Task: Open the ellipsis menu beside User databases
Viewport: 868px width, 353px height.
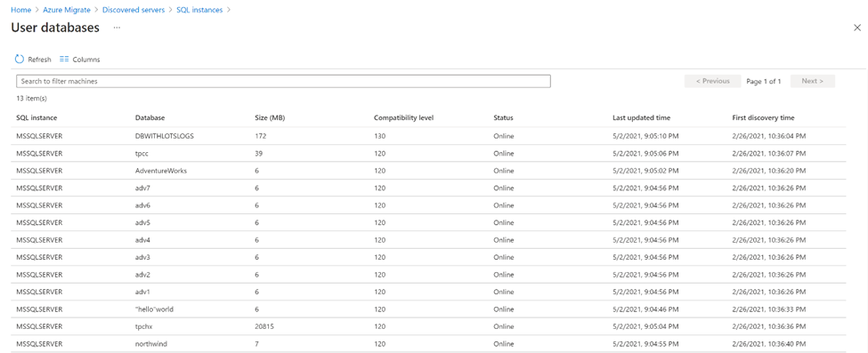Action: pyautogui.click(x=117, y=27)
